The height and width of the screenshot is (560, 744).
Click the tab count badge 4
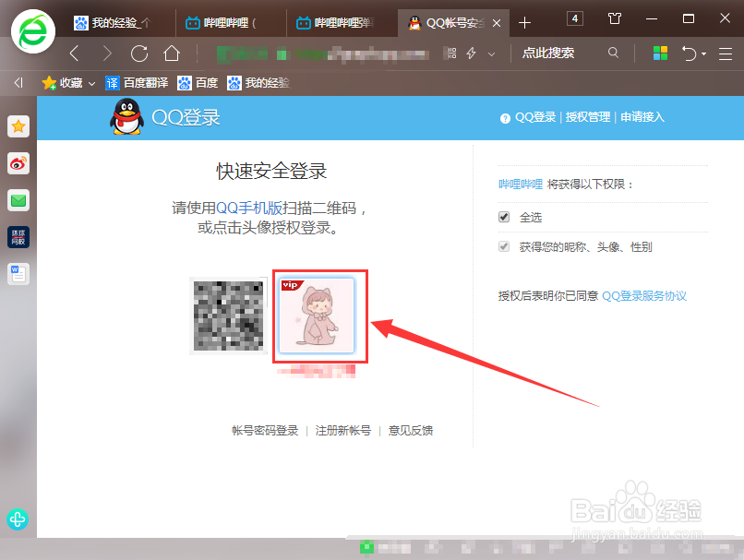pyautogui.click(x=574, y=18)
